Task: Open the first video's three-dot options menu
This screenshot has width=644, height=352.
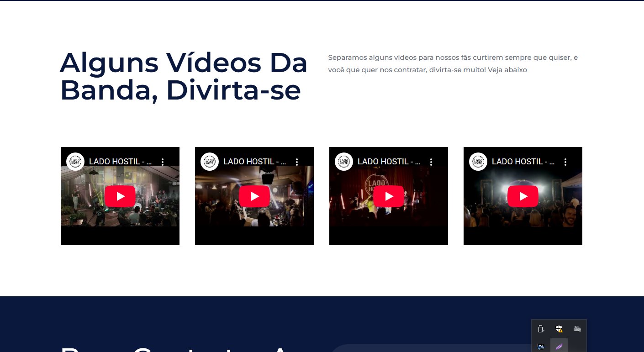Action: [x=163, y=162]
